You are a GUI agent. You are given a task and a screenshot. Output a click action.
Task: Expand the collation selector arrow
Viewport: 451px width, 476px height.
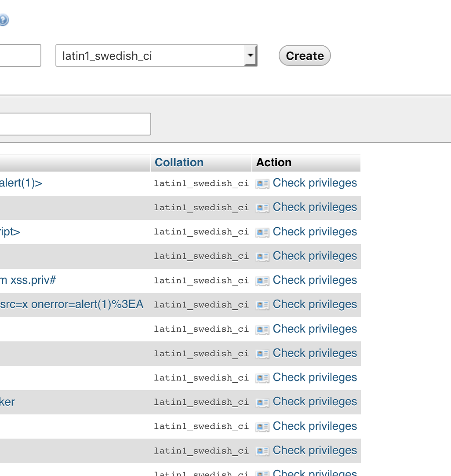250,55
